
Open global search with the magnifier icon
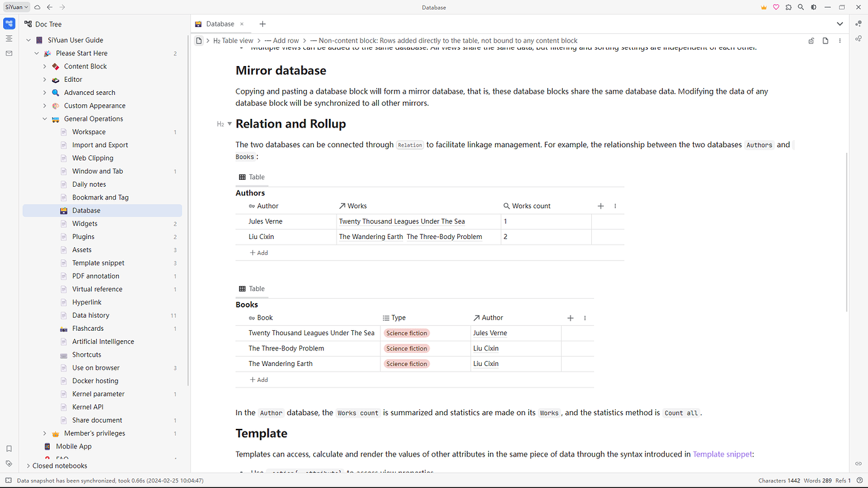pyautogui.click(x=801, y=7)
